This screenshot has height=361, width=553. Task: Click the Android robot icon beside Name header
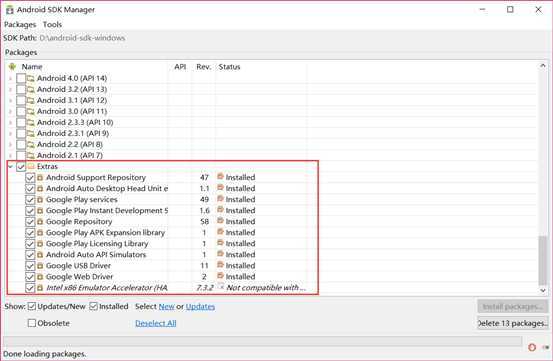click(12, 66)
